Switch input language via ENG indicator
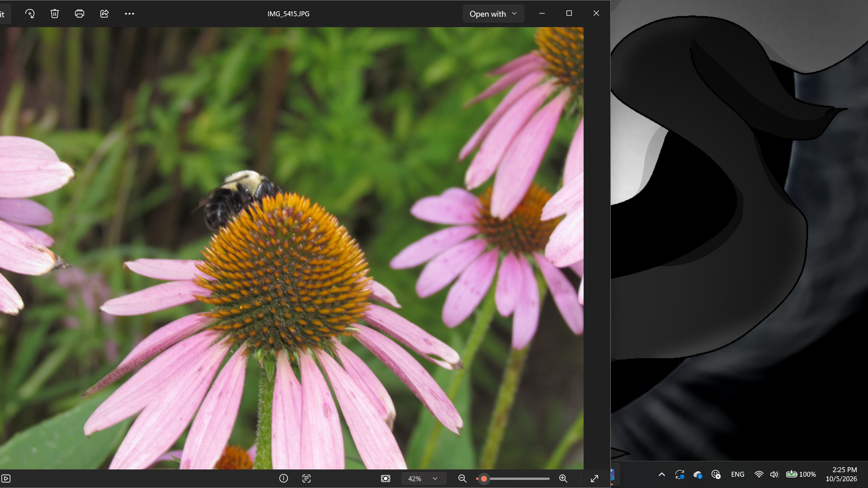Viewport: 868px width, 488px height. (737, 474)
